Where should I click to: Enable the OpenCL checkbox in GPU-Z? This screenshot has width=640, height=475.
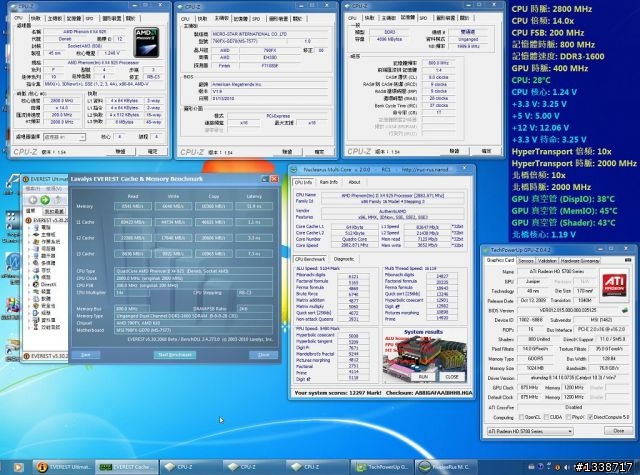pyautogui.click(x=521, y=417)
